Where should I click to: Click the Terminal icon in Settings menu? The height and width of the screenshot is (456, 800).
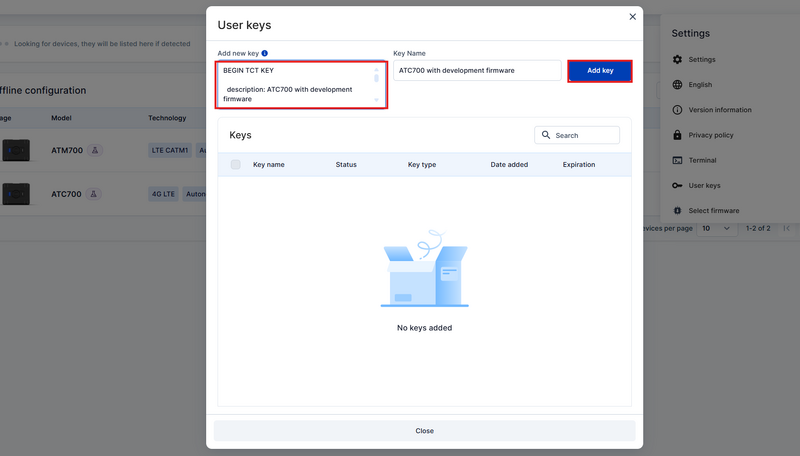[678, 160]
